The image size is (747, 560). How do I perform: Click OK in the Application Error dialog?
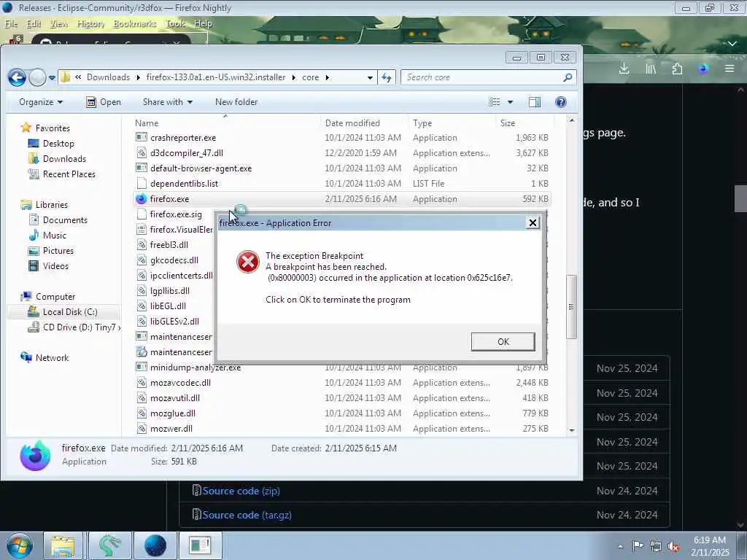(x=503, y=341)
